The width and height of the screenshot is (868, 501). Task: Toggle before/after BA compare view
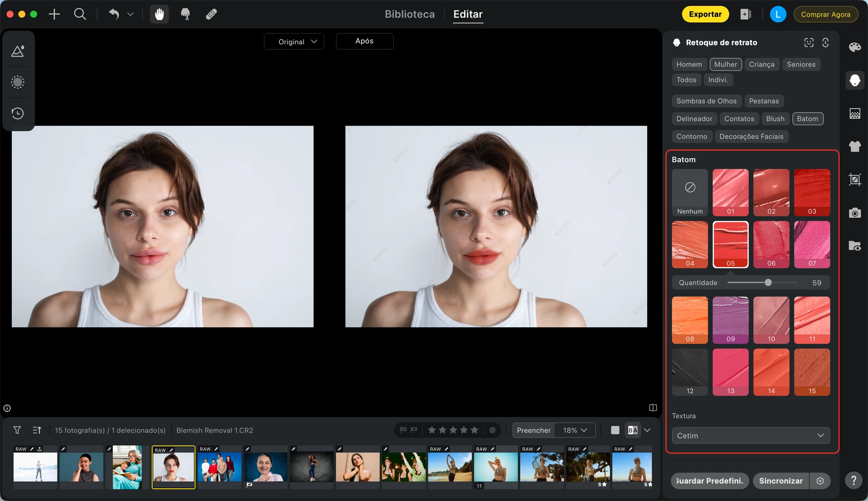coord(632,430)
